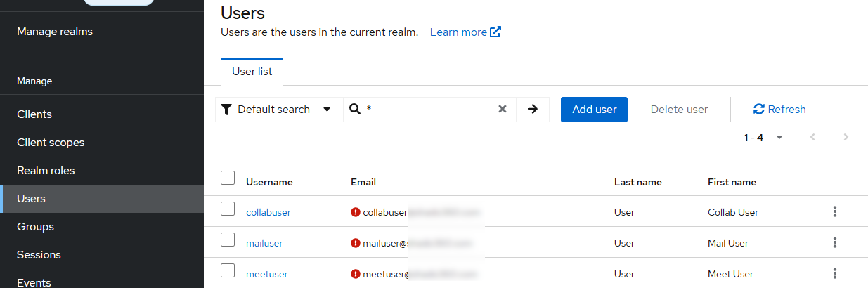The height and width of the screenshot is (288, 868).
Task: Go to previous page of users
Action: (812, 137)
